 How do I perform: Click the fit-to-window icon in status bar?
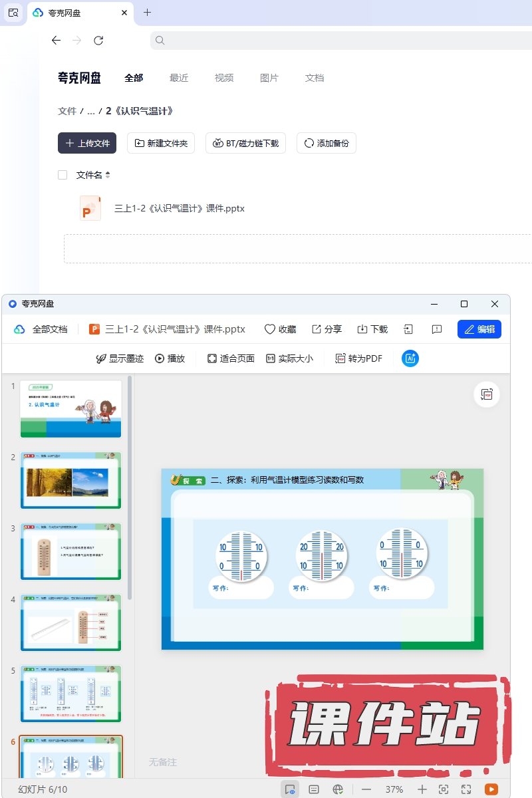pos(444,789)
